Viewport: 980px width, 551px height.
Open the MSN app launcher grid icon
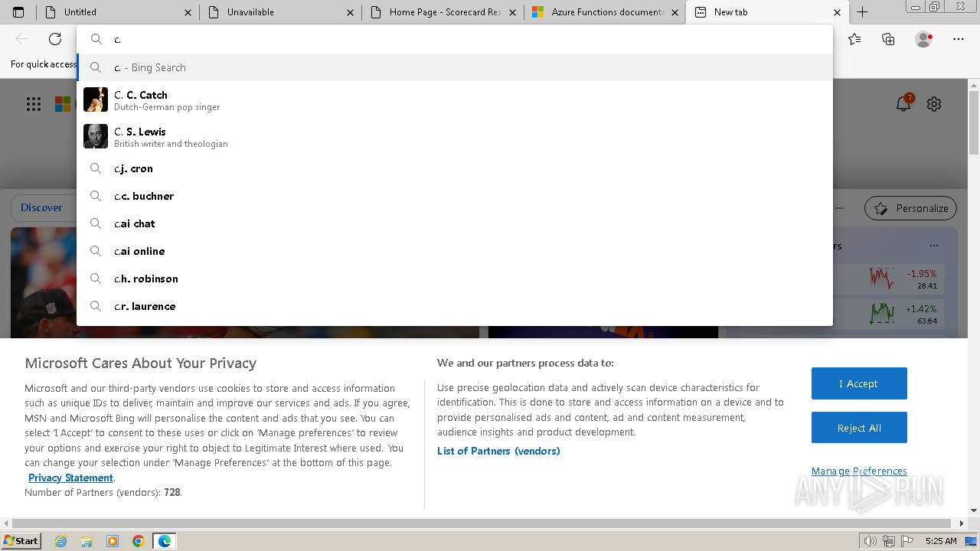pos(34,104)
